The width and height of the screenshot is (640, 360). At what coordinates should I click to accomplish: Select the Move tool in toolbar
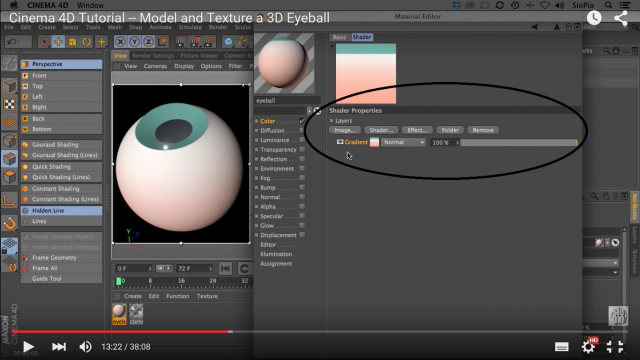[x=58, y=42]
